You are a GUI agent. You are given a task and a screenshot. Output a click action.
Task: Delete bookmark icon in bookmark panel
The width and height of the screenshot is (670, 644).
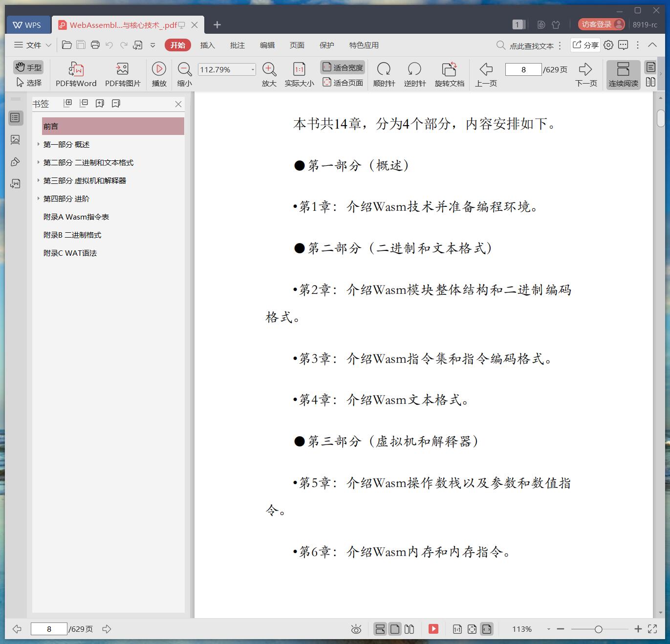116,103
